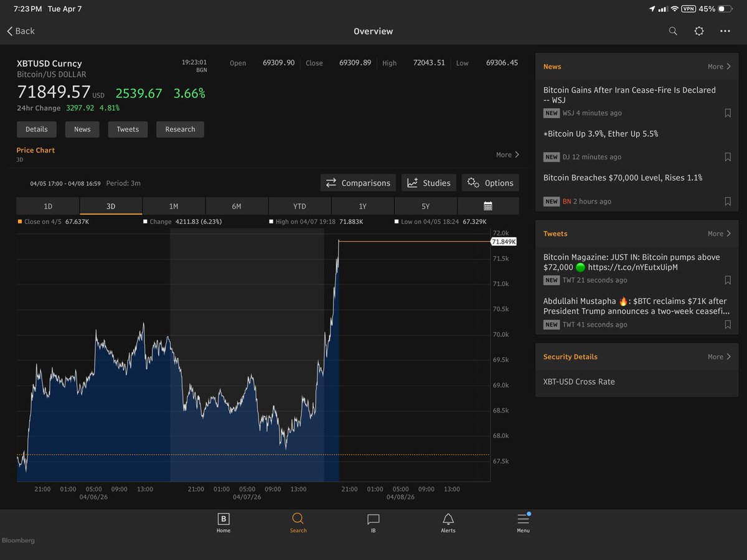This screenshot has height=560, width=747.
Task: Open chart Options
Action: tap(490, 183)
